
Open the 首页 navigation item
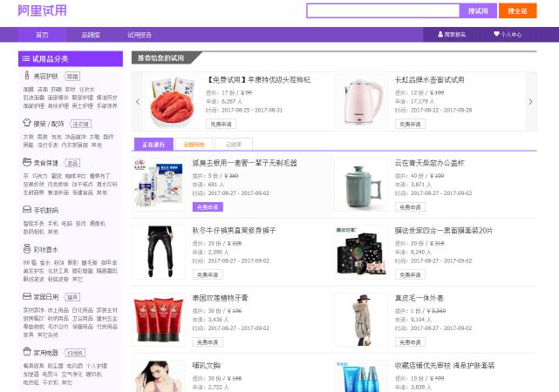[42, 35]
